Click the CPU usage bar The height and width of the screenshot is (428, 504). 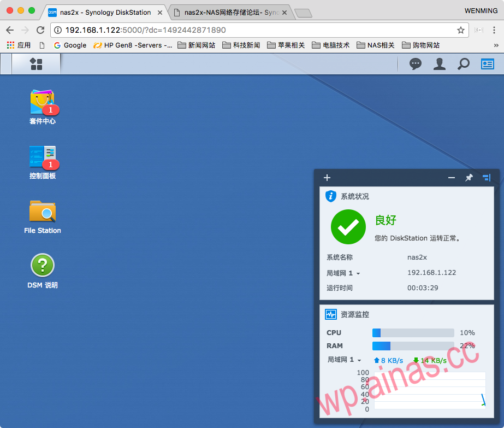413,333
